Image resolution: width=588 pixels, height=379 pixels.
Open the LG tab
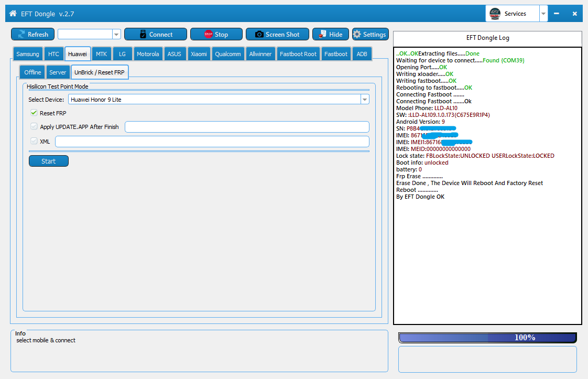(122, 54)
